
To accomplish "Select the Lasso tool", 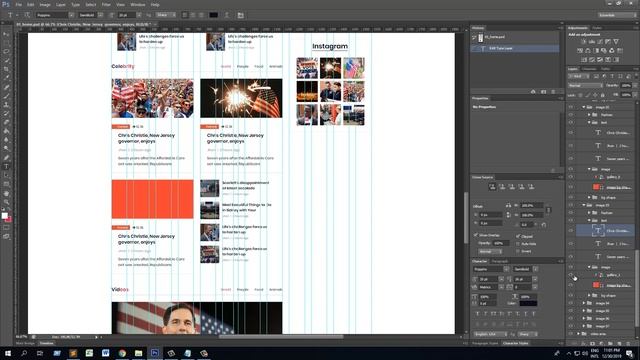I will point(6,52).
